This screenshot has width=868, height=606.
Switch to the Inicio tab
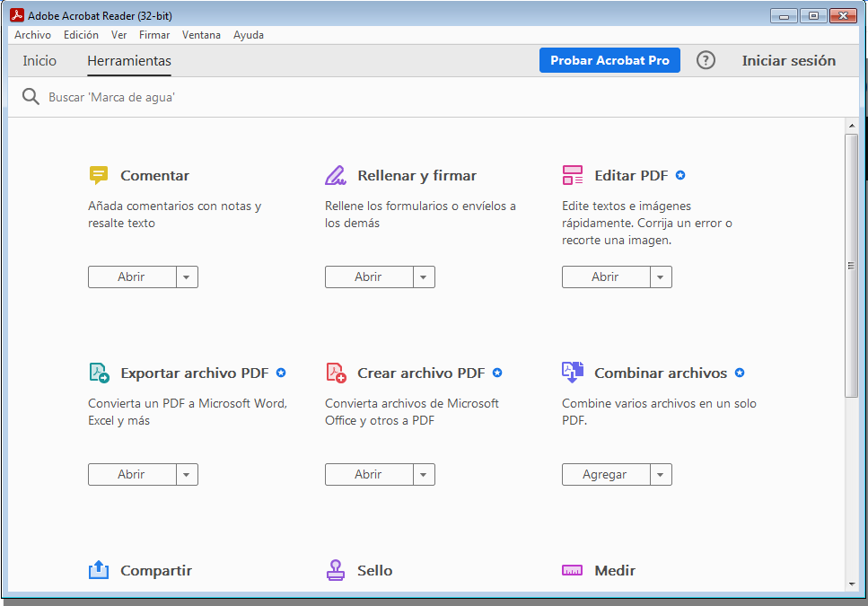click(x=39, y=60)
